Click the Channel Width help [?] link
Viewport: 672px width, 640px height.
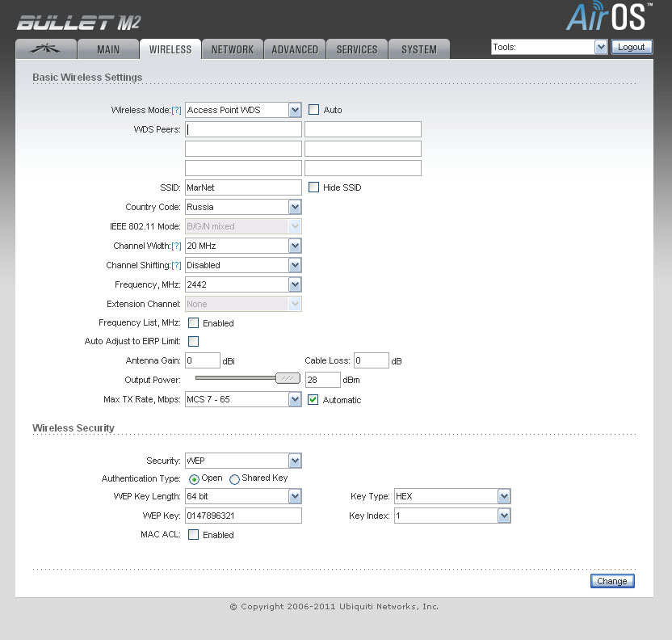tap(176, 246)
